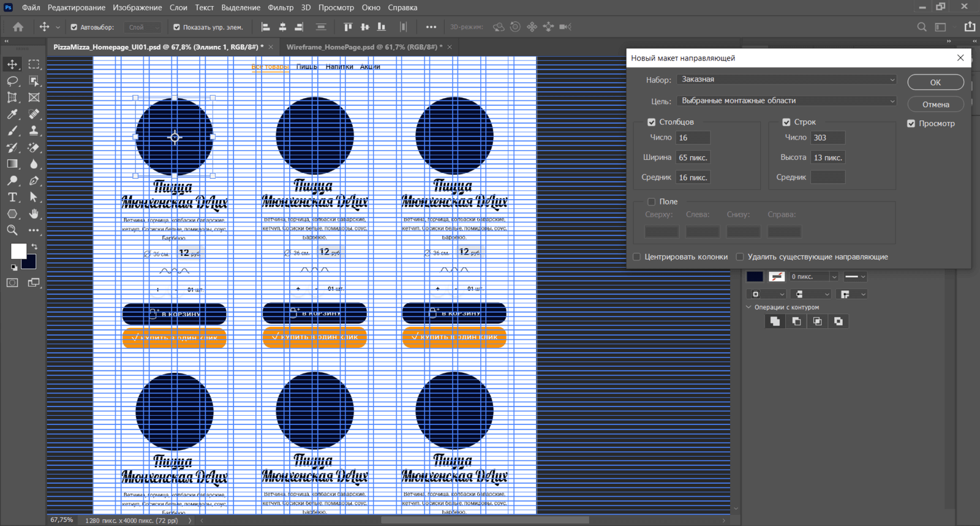Expand the stroke width 0 пикс. dropdown
This screenshot has width=980, height=526.
click(x=834, y=277)
